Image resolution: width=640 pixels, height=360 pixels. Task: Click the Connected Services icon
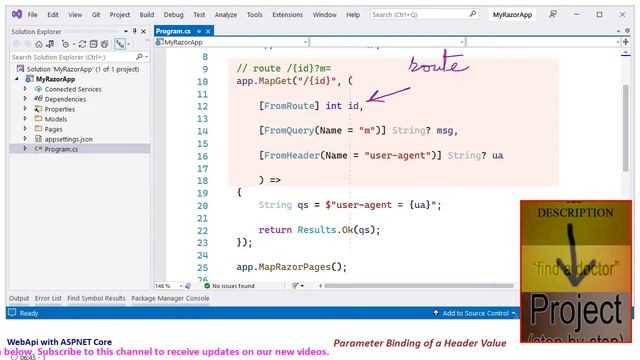pos(38,89)
